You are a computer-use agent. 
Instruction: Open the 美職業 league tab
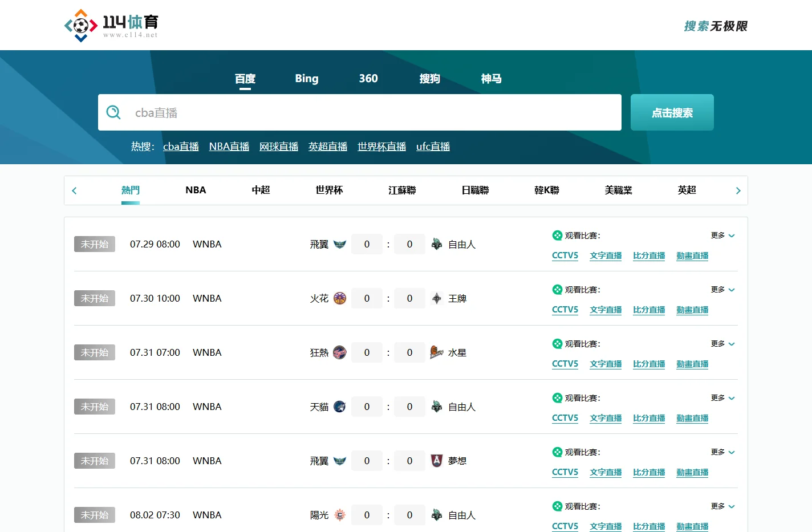click(x=618, y=190)
